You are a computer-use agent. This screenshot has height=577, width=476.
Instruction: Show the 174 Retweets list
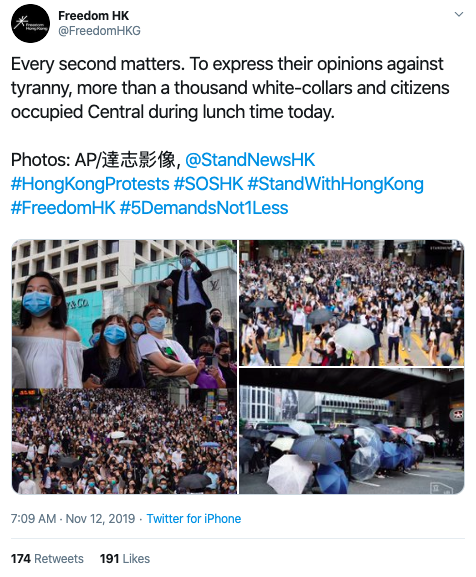point(47,559)
